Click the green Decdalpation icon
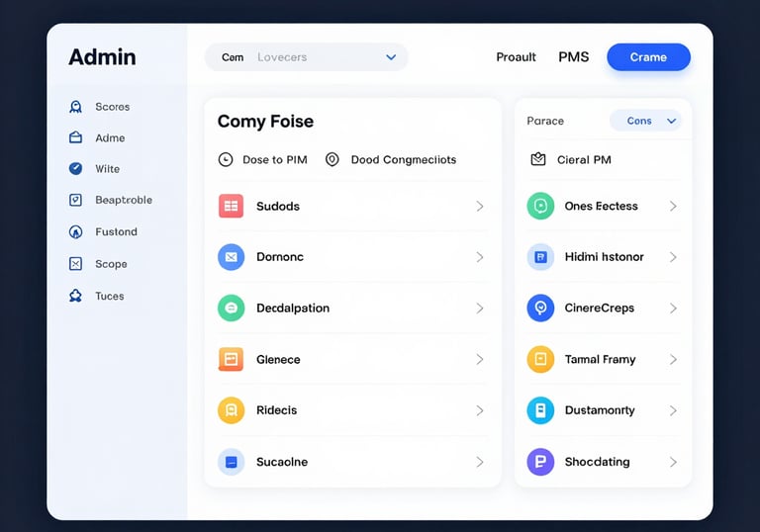Viewport: 760px width, 532px height. [x=232, y=309]
